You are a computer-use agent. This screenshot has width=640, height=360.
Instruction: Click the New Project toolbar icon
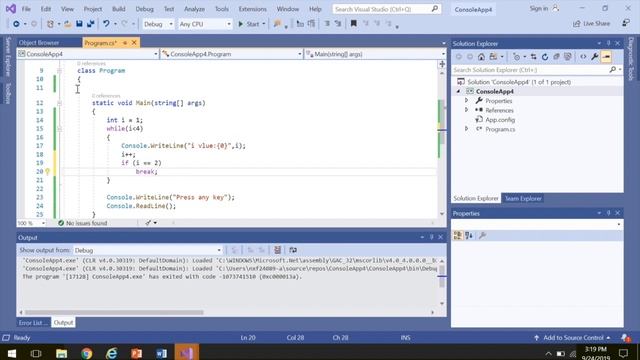click(x=50, y=24)
